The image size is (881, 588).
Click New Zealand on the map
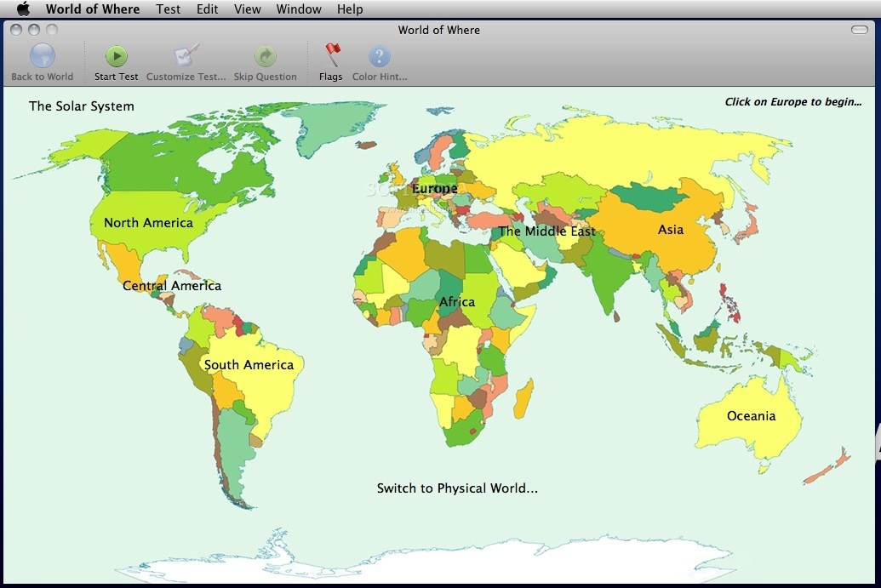click(827, 468)
